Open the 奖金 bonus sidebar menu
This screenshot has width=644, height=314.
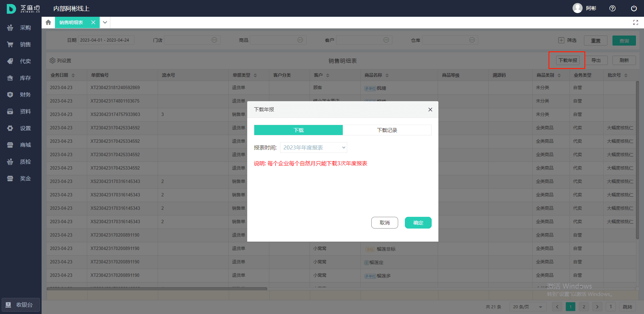(x=20, y=179)
